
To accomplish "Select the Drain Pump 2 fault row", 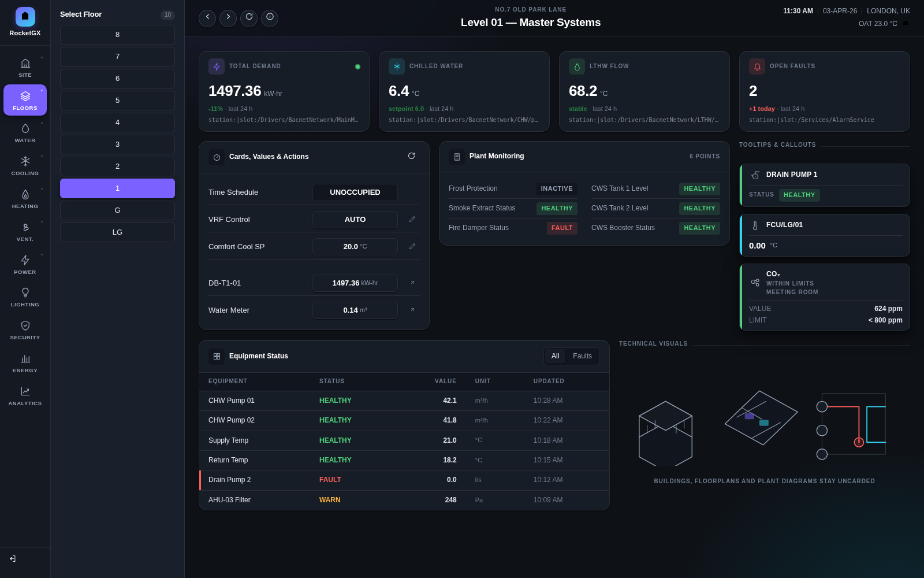I will tap(404, 480).
